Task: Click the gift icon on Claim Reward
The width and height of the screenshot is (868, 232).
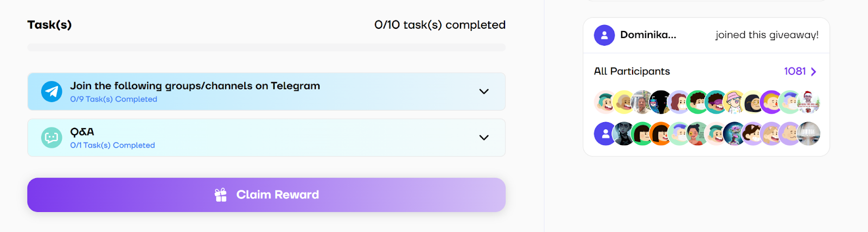Action: point(221,195)
